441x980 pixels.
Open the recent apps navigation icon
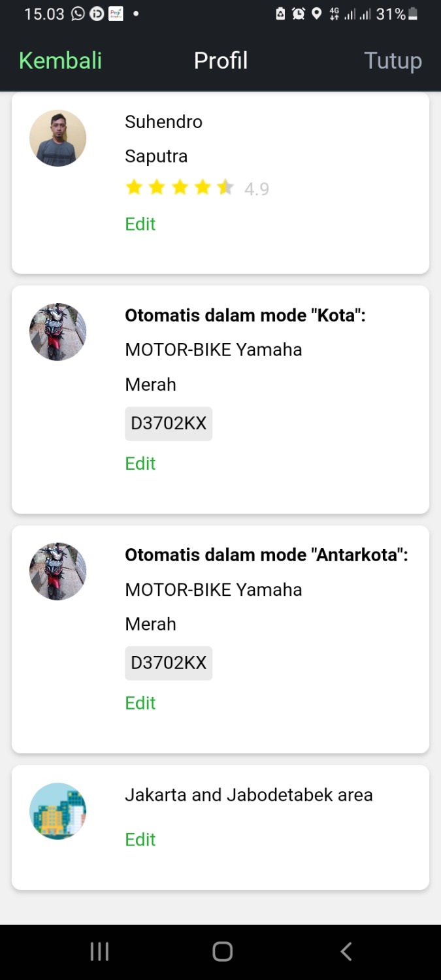(x=99, y=952)
